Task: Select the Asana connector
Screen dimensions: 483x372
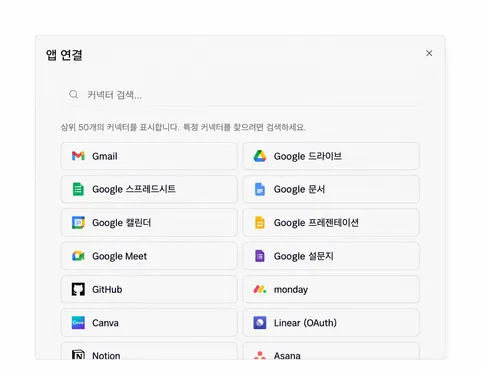Action: (331, 351)
